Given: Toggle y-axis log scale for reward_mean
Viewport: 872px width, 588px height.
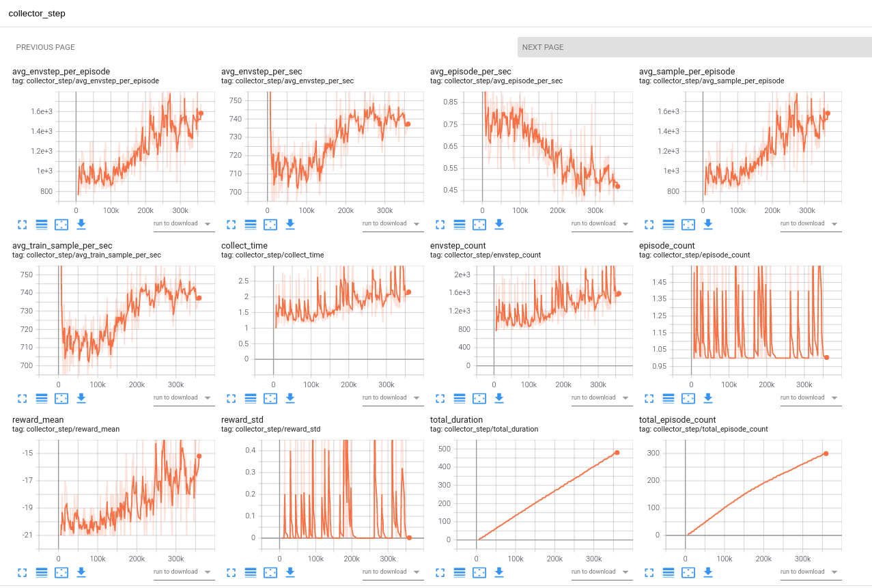Looking at the screenshot, I should tap(42, 572).
